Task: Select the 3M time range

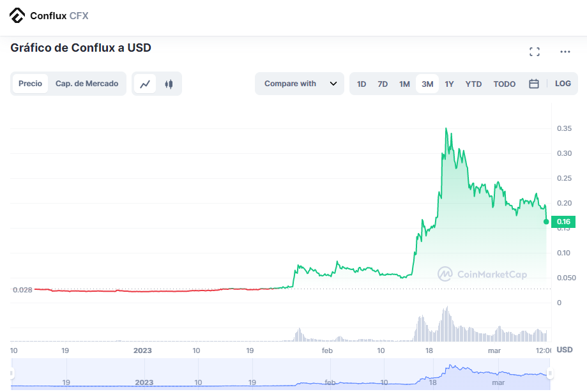Action: 427,84
